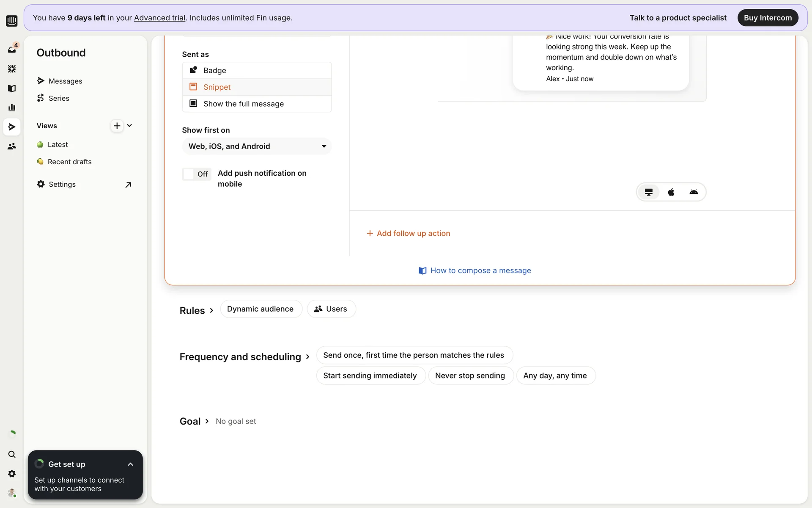Collapse the Get set up panel
Image resolution: width=812 pixels, height=508 pixels.
coord(130,464)
